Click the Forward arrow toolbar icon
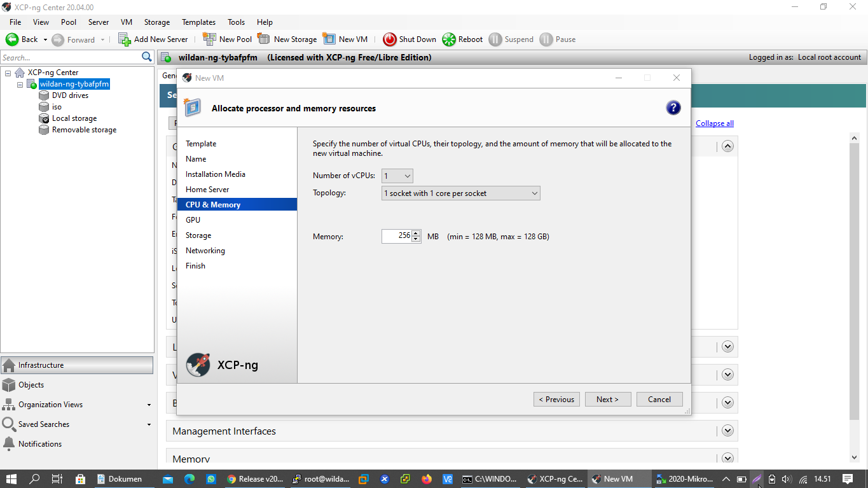 click(x=58, y=39)
